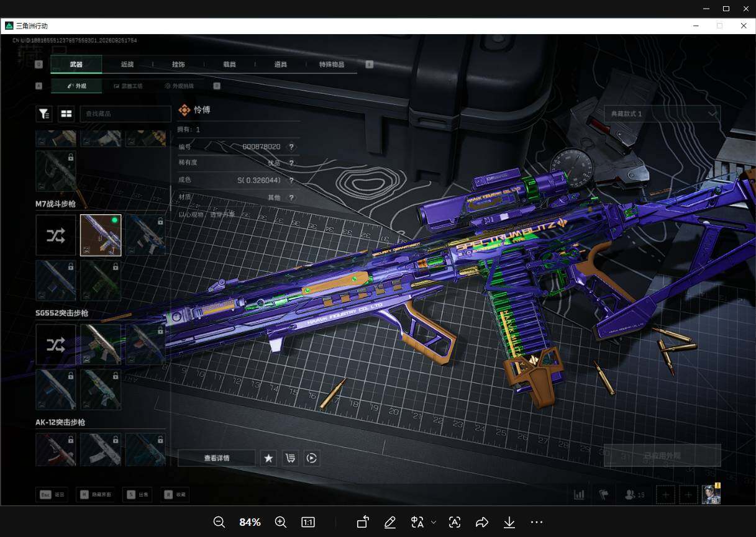Favorite the skin with the star icon
This screenshot has width=756, height=537.
268,458
